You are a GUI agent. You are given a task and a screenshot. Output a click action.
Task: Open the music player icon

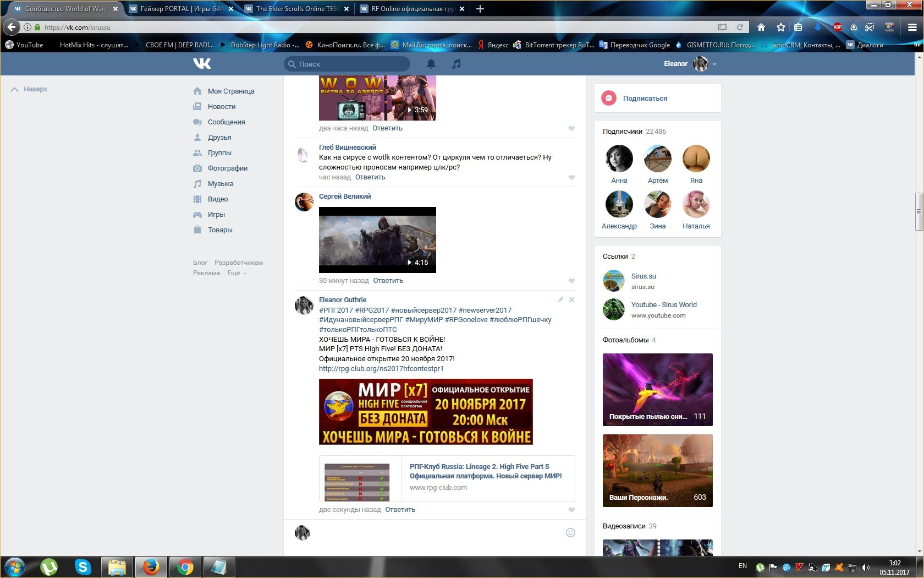click(456, 64)
